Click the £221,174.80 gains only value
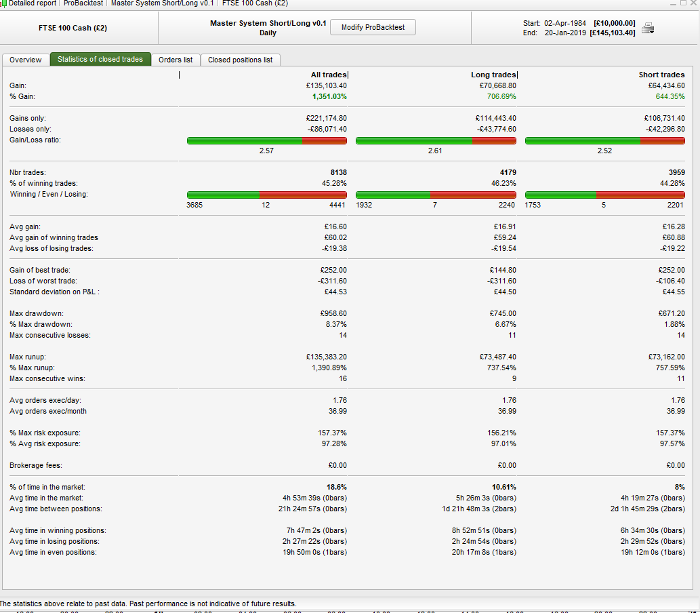 (x=327, y=119)
